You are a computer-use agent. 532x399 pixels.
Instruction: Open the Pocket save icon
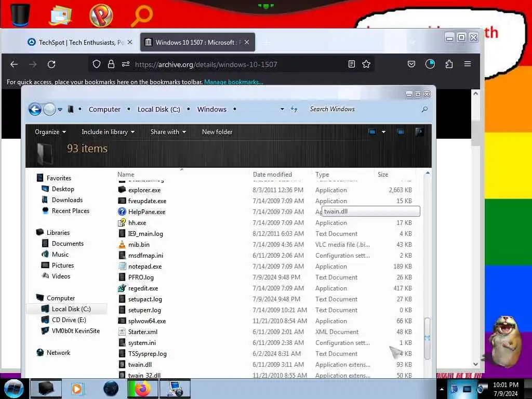tap(411, 64)
